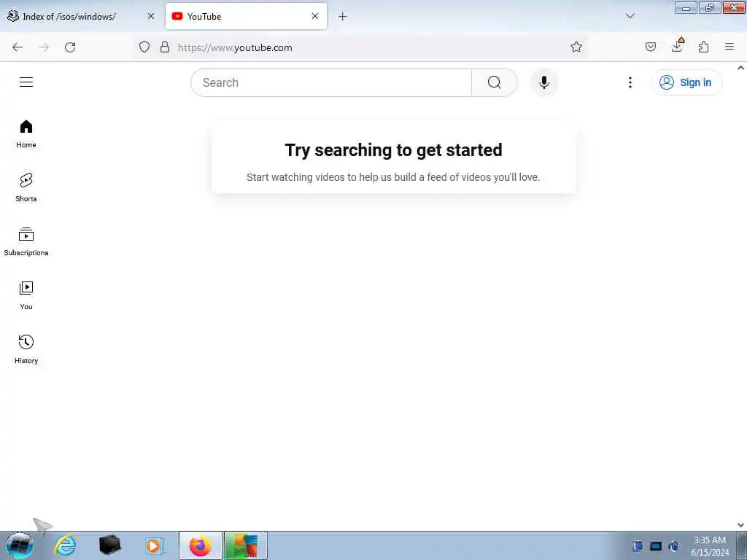The image size is (747, 560).
Task: Open Save to Pocket icon
Action: click(x=651, y=47)
